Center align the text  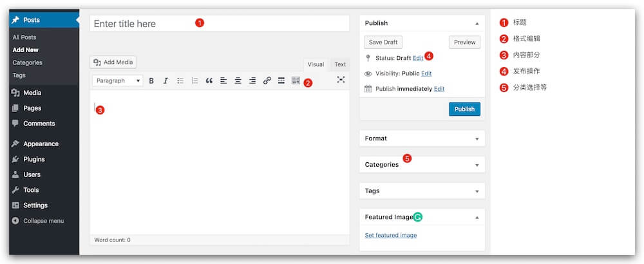point(238,80)
